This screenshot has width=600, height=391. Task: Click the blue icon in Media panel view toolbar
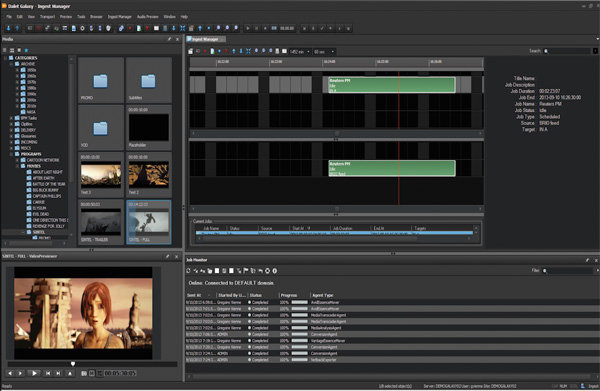point(26,50)
